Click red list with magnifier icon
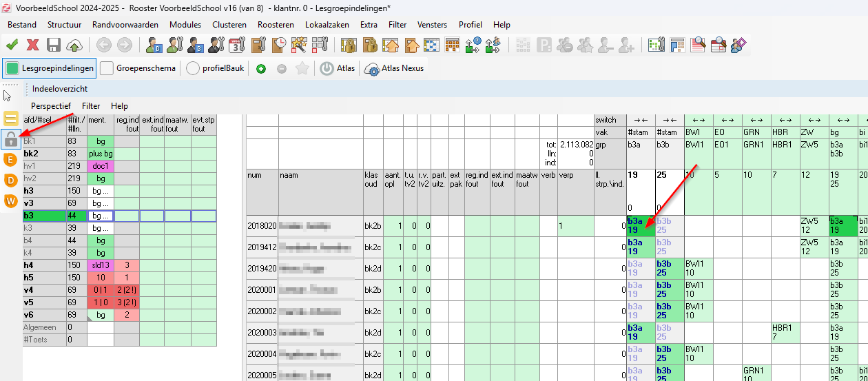Screen dimensions: 868x381 (699, 45)
